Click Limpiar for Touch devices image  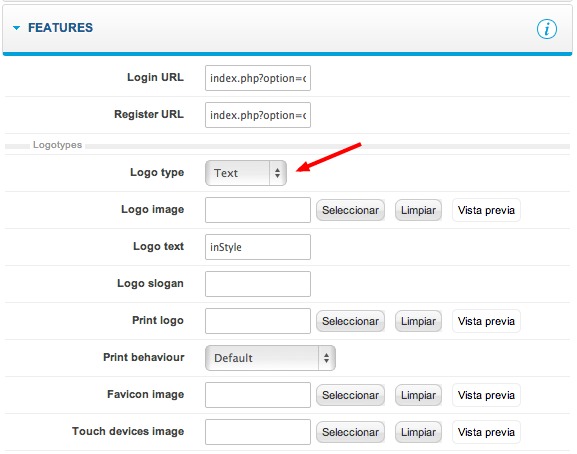[x=418, y=432]
